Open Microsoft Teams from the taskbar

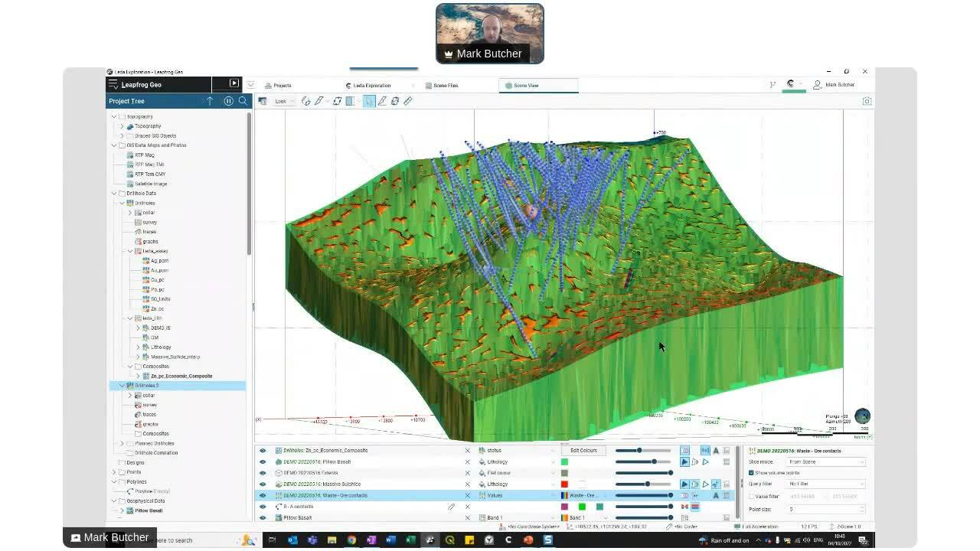(312, 540)
